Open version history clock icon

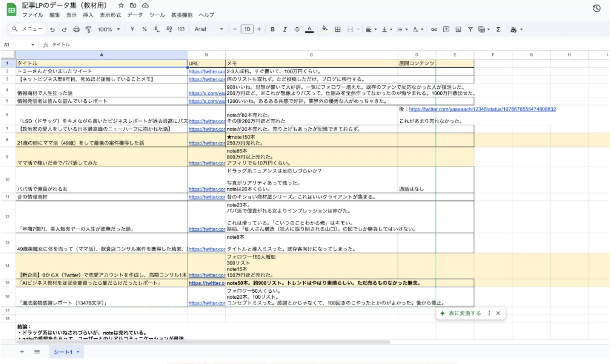(596, 9)
